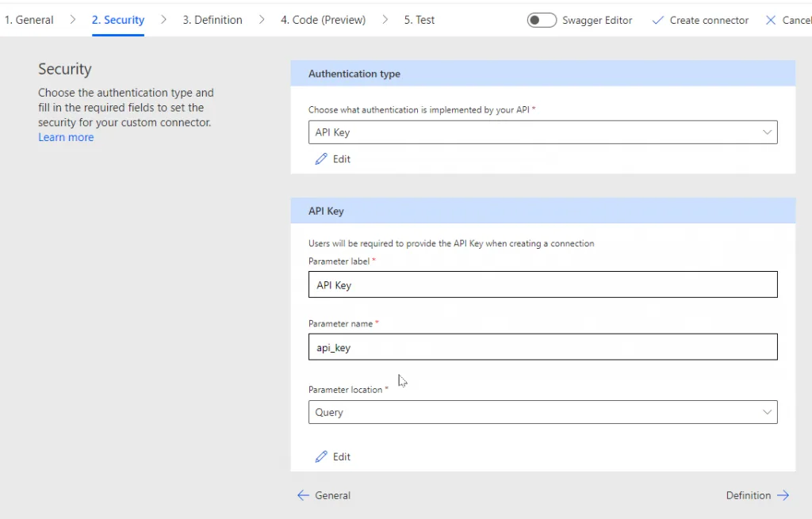
Task: Click the X icon beside Cancel
Action: pyautogui.click(x=771, y=21)
